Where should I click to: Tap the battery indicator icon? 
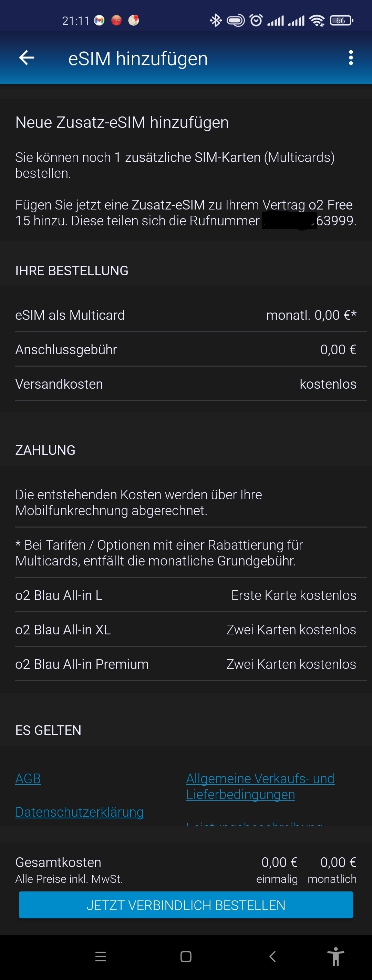[x=341, y=20]
